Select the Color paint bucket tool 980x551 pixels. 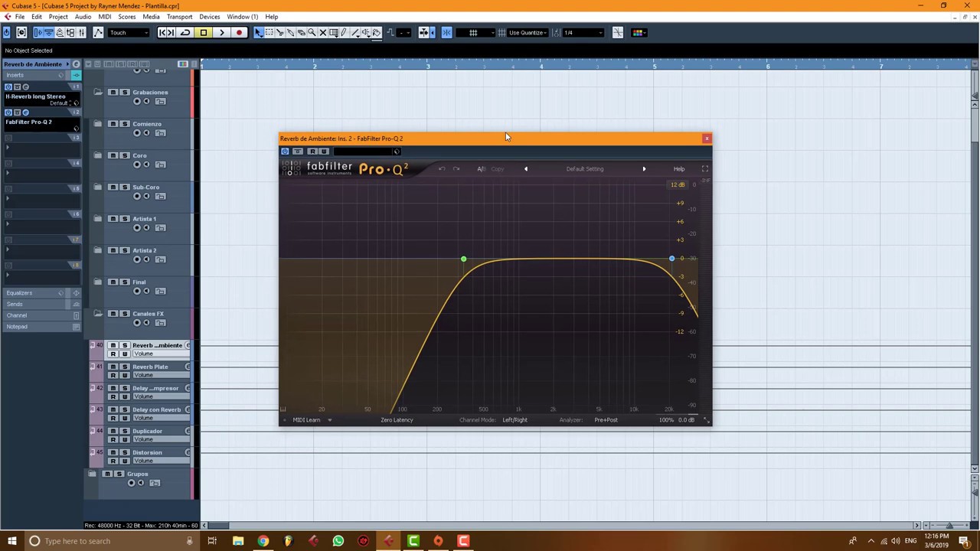tap(376, 32)
